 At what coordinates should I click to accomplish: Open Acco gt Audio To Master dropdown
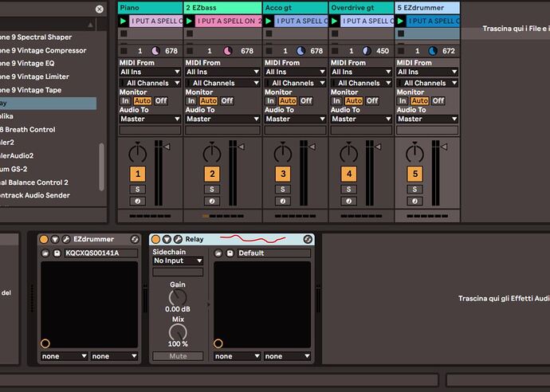296,119
